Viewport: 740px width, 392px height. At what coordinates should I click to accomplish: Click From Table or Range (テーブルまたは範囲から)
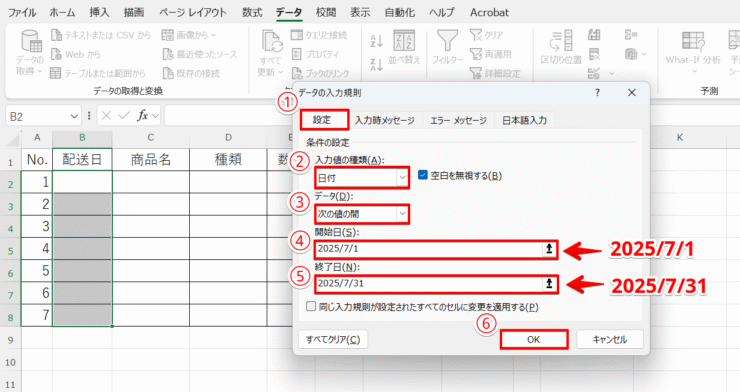98,73
